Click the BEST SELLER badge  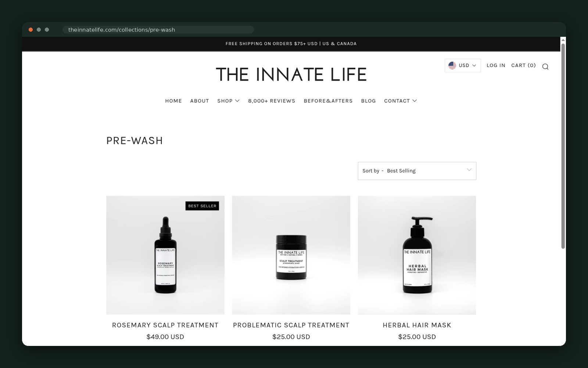coord(202,206)
